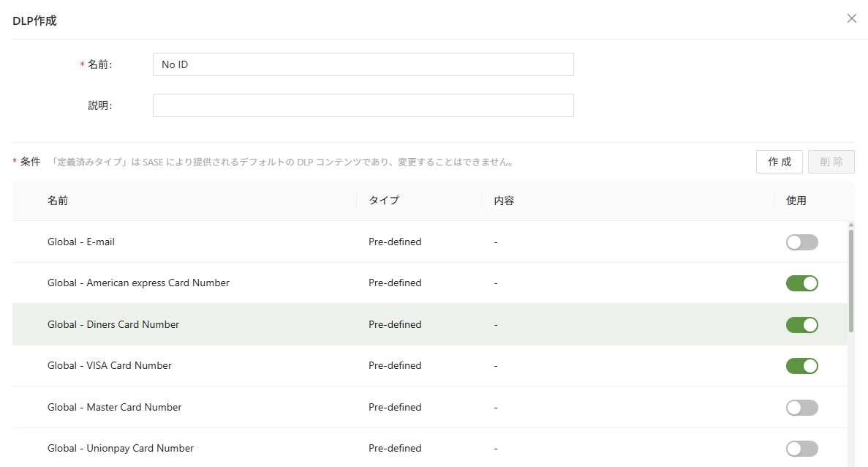
Task: Disable the Global - VISA Card Number toggle
Action: [x=801, y=365]
